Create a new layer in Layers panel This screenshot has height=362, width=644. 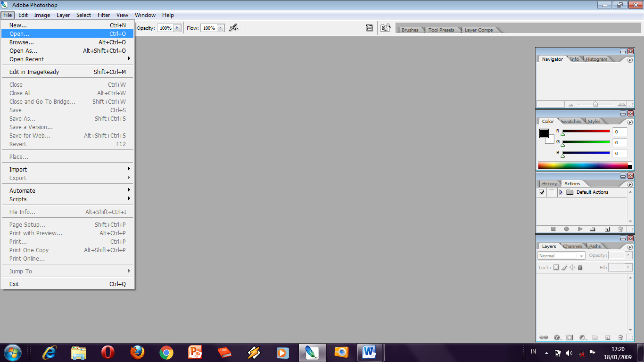(608, 337)
